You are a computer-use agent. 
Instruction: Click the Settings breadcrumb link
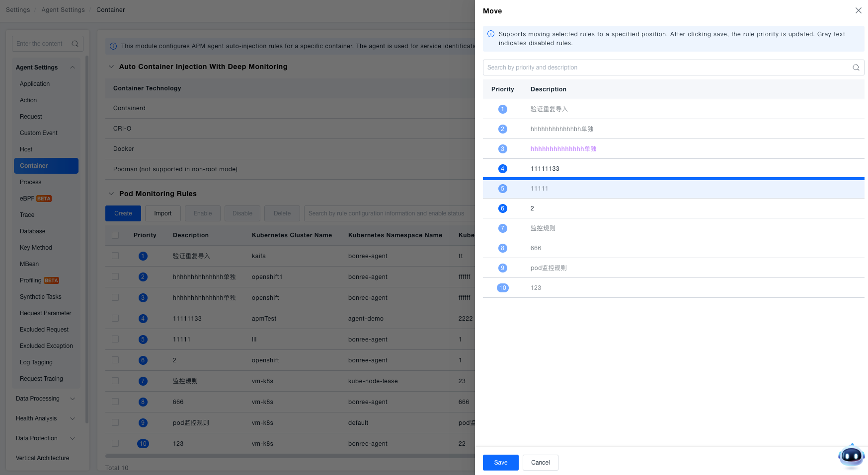(18, 10)
